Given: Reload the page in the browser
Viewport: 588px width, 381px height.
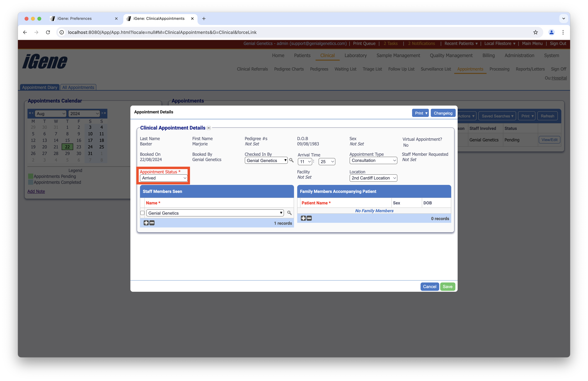Looking at the screenshot, I should 48,32.
